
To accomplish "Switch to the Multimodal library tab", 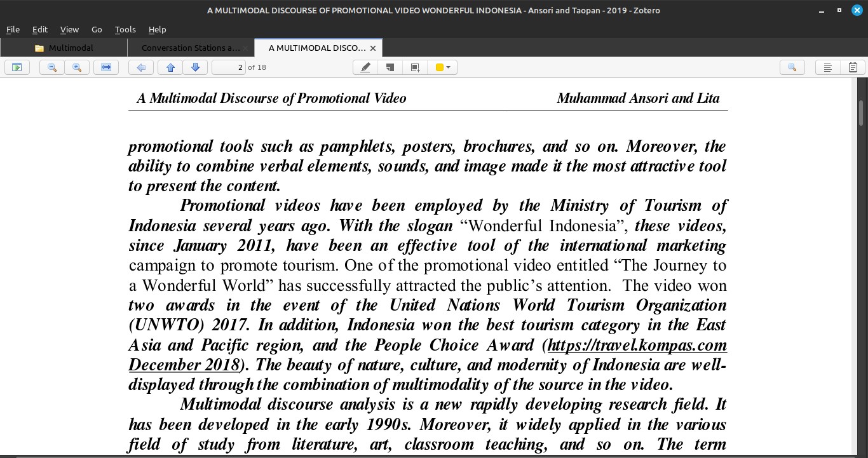I will [64, 48].
